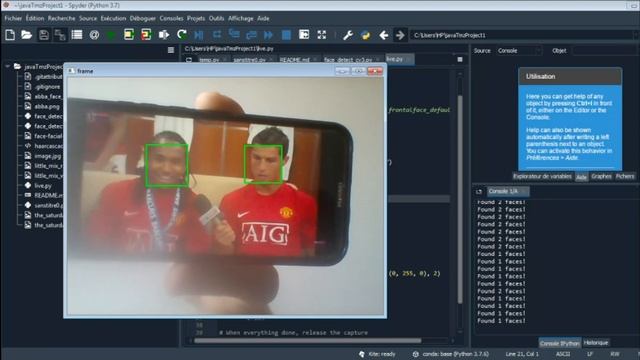640x360 pixels.
Task: Stop debugging with blue square icon
Action: click(286, 35)
